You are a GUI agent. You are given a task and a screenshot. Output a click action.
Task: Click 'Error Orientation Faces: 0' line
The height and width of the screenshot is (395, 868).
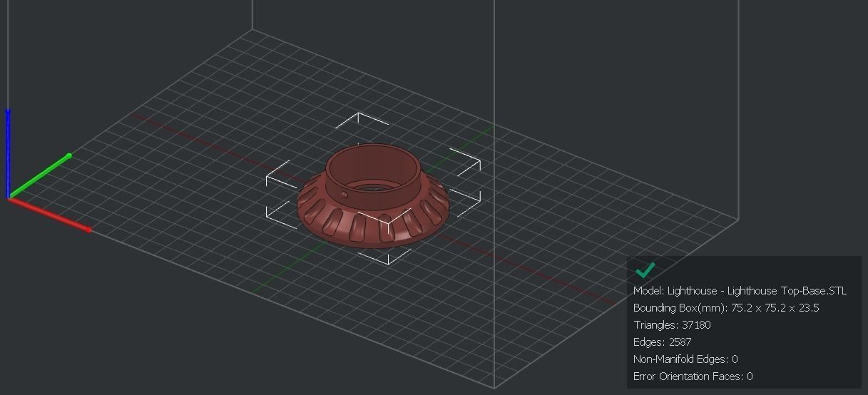point(693,376)
